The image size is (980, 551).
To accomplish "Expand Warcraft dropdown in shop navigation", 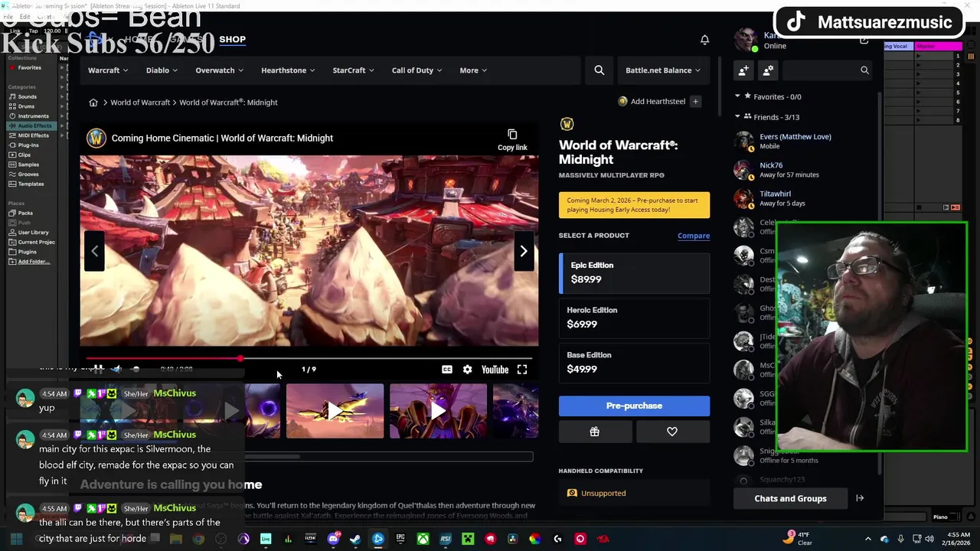I will [108, 70].
